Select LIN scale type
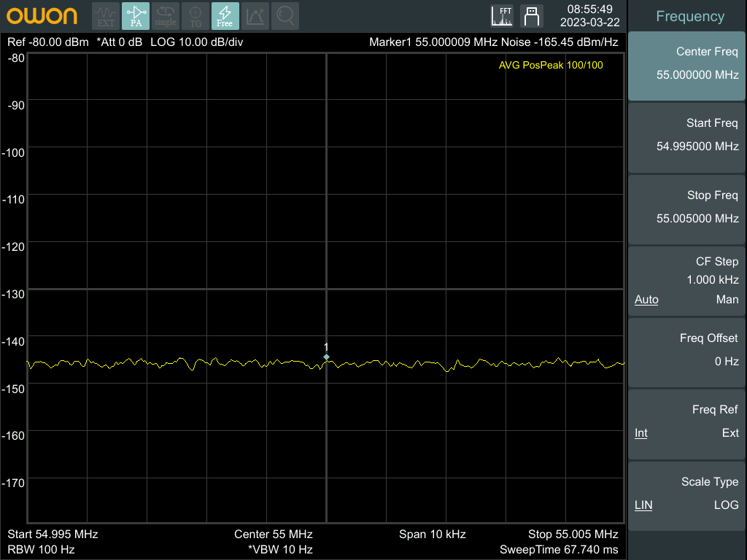Viewport: 747px width, 560px height. click(x=643, y=505)
